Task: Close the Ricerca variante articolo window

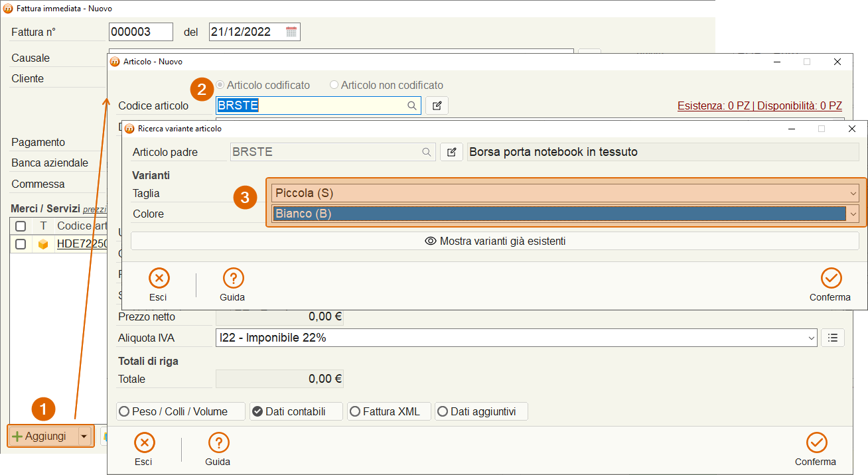Action: point(852,129)
